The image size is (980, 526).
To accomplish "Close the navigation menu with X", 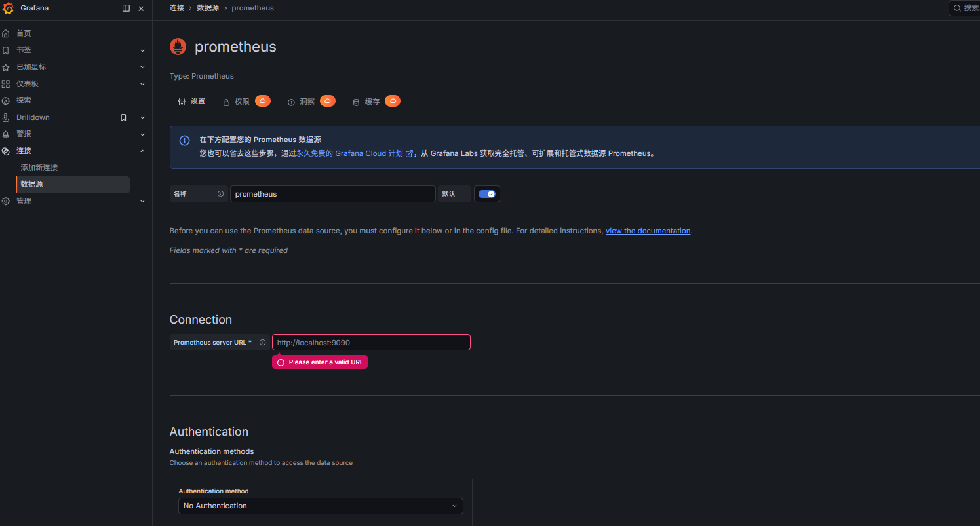I will [x=141, y=9].
